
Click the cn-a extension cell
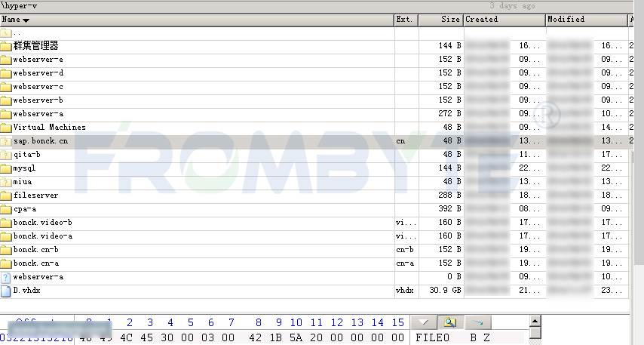point(405,263)
